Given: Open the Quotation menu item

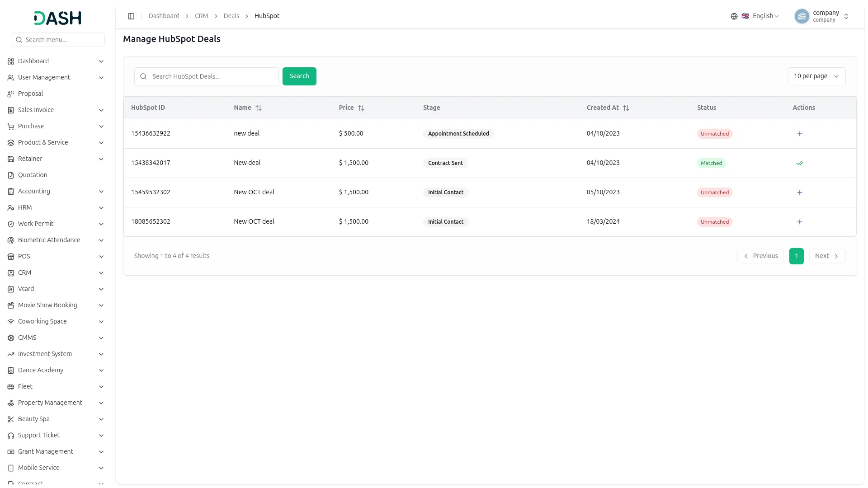Looking at the screenshot, I should pyautogui.click(x=56, y=175).
